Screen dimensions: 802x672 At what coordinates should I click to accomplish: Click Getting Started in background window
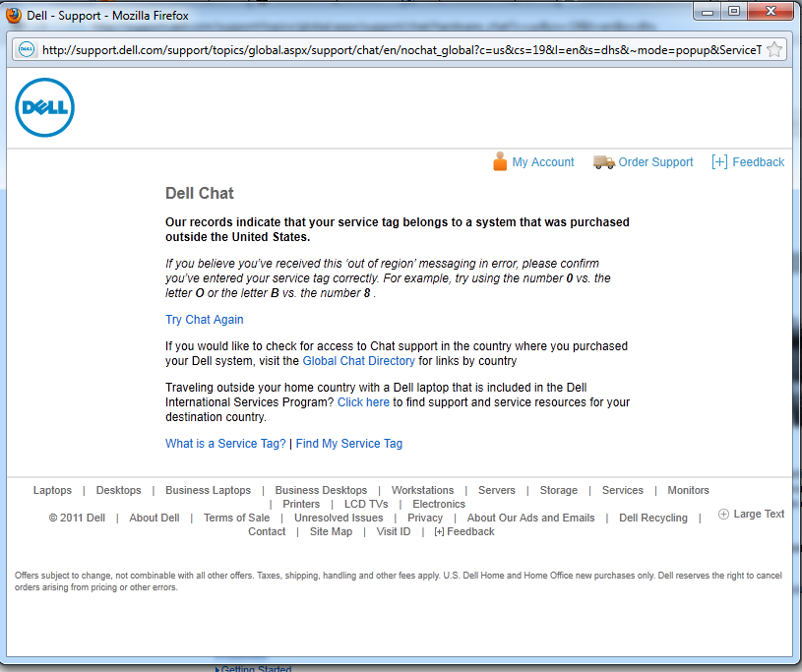(256, 668)
